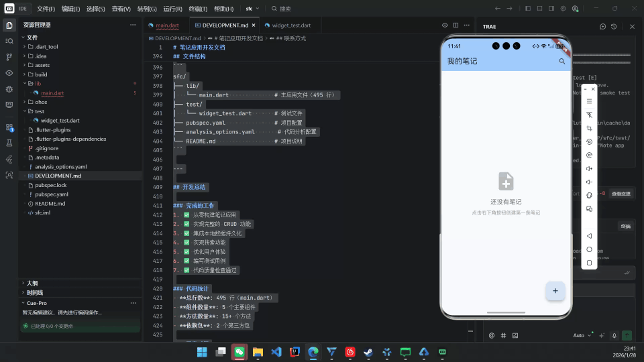Tap the search icon in the phone emulator
The image size is (644, 362).
tap(562, 61)
